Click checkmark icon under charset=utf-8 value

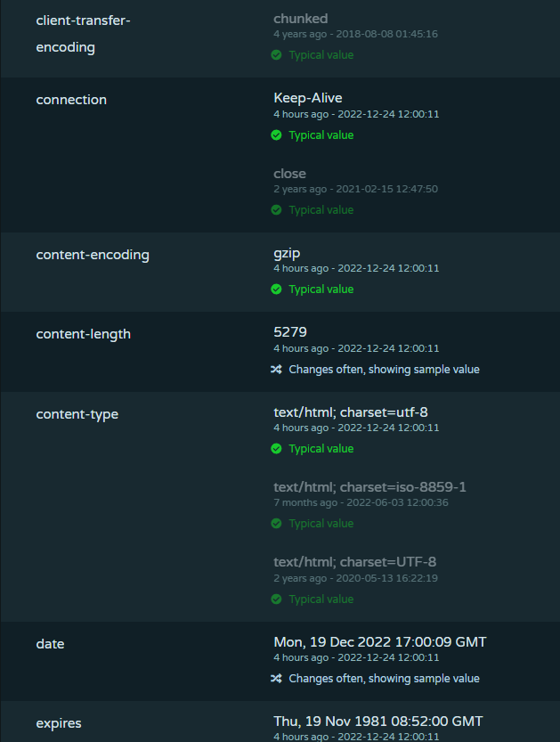(276, 449)
